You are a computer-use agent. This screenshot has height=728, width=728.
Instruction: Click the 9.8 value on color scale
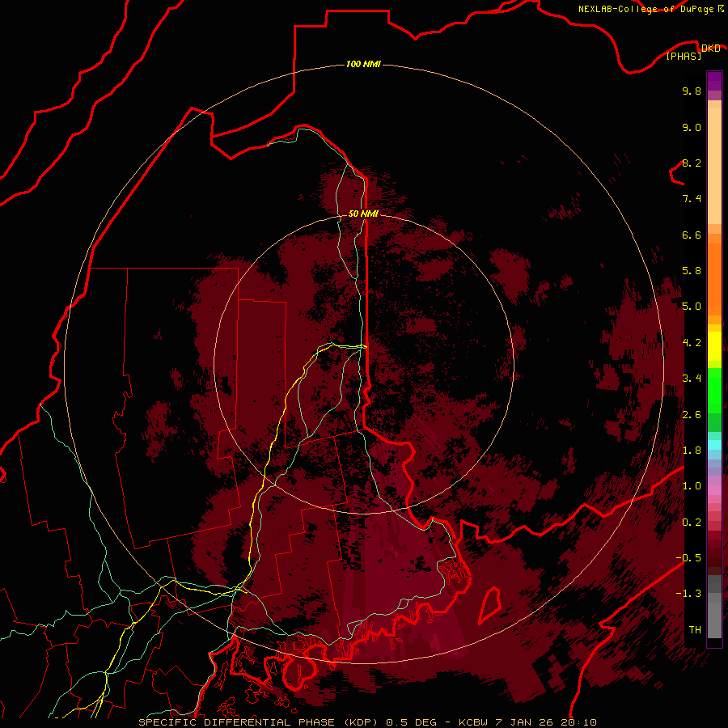coord(692,91)
